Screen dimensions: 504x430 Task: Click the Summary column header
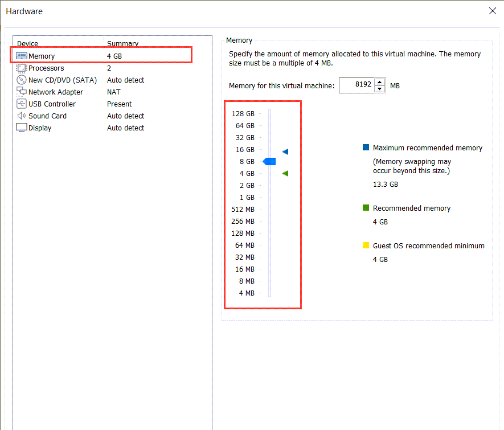(x=122, y=44)
